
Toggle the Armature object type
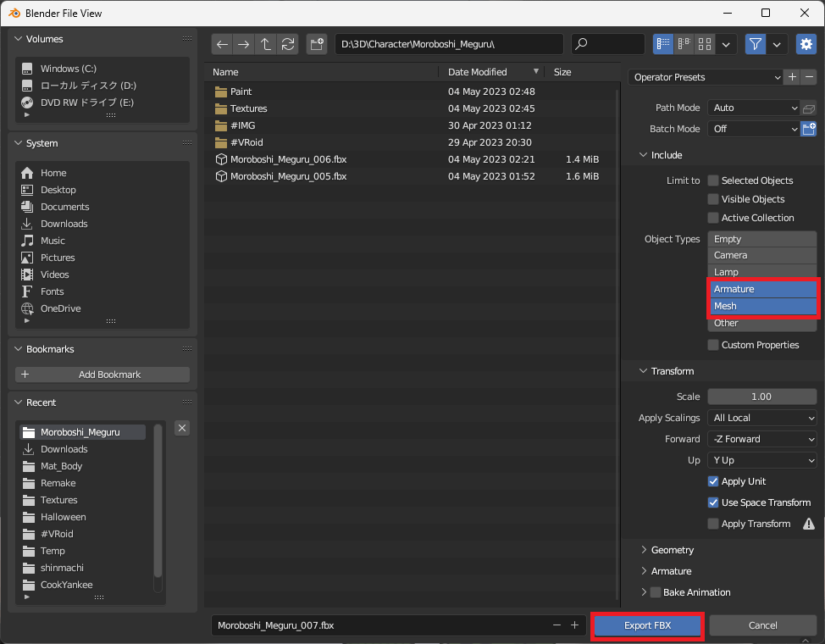761,289
